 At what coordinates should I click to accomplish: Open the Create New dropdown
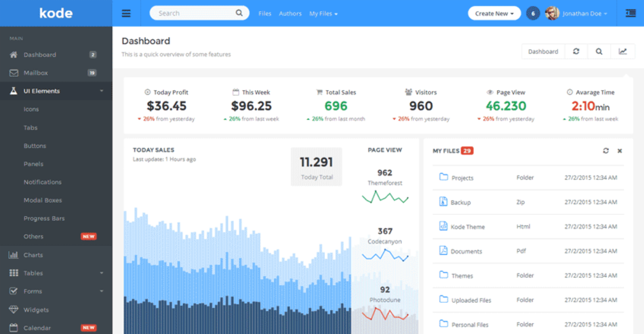tap(494, 14)
